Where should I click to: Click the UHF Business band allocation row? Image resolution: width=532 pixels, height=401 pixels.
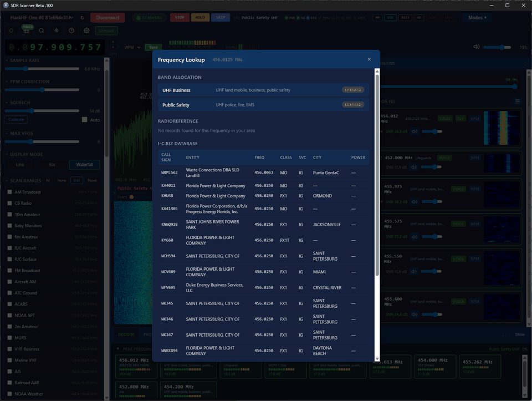[x=263, y=90]
